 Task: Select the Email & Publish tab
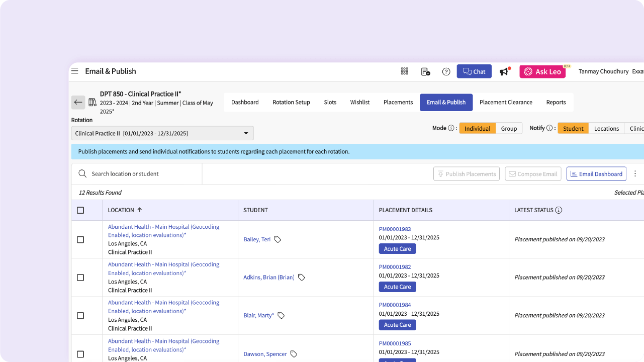[x=446, y=102]
